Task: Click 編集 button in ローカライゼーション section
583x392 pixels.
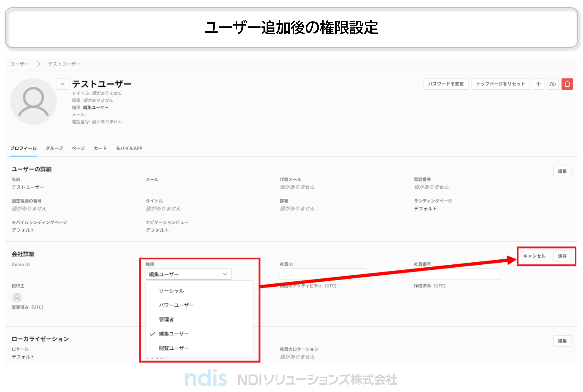Action: (x=562, y=341)
